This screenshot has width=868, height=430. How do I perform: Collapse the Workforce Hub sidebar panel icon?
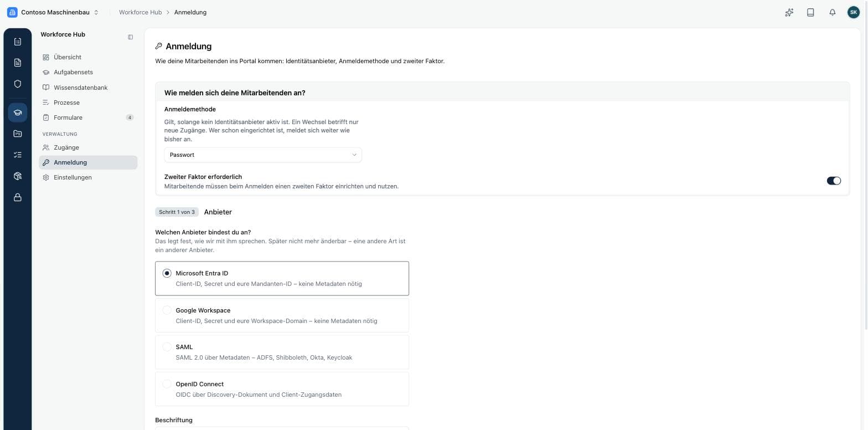[130, 37]
